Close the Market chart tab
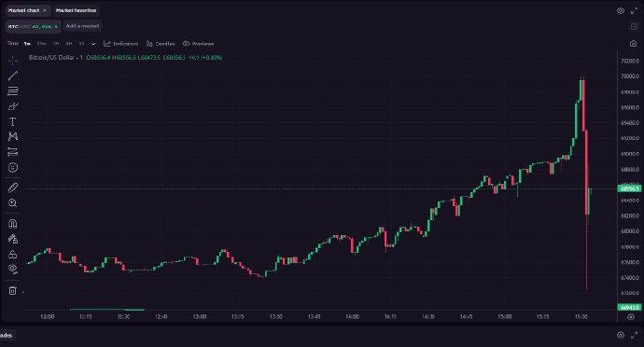The width and height of the screenshot is (644, 347). [x=45, y=10]
